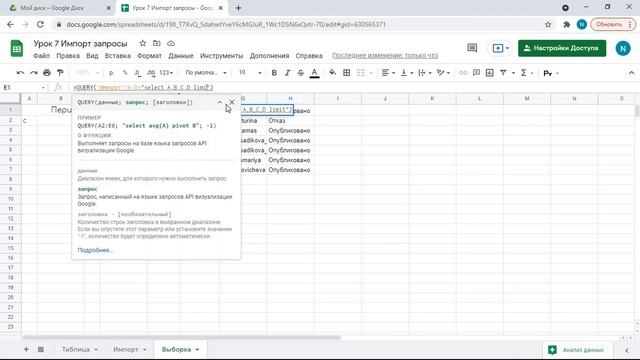Open the Дополнения menu
Viewport: 640px width, 360px height.
(x=269, y=56)
